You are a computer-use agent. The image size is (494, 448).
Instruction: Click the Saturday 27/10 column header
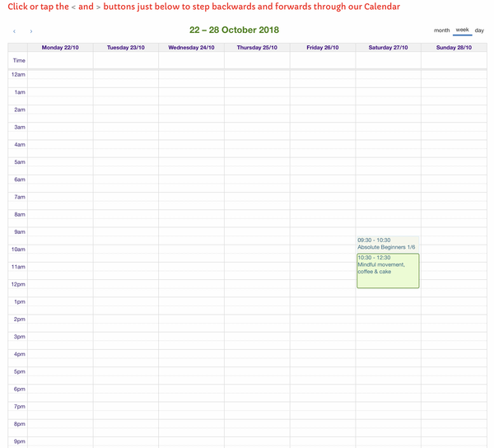[388, 48]
